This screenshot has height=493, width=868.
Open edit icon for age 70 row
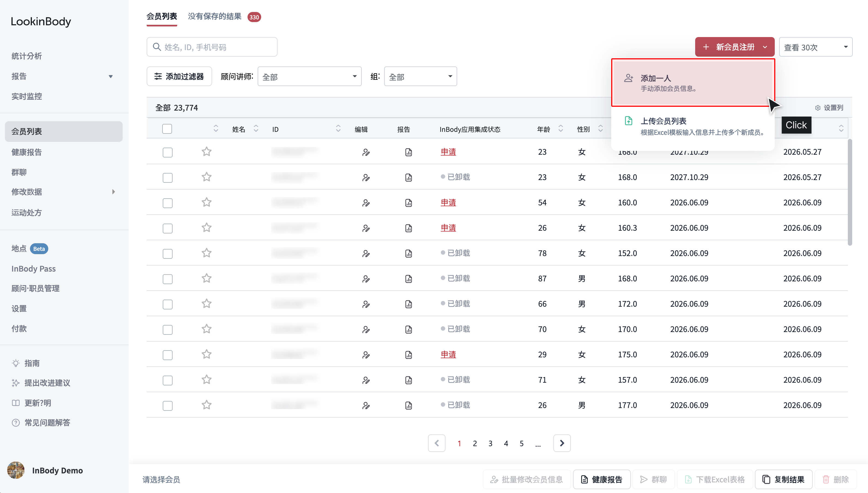[366, 330]
